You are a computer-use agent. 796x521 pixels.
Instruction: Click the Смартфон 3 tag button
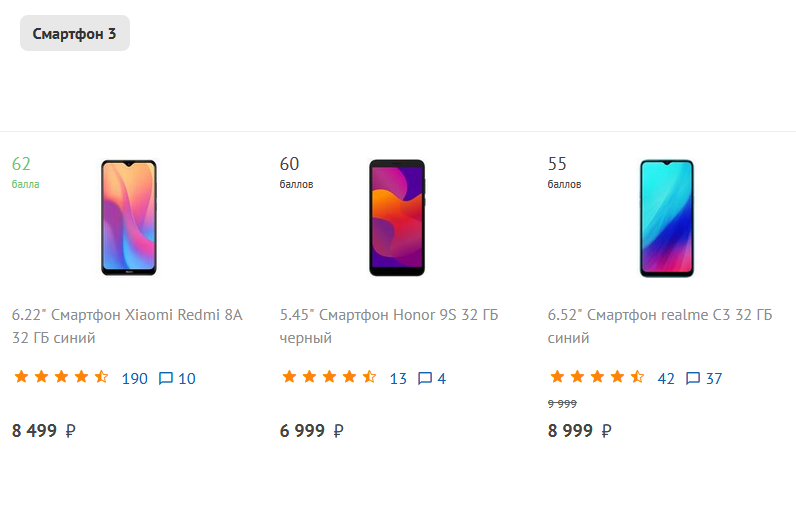coord(75,33)
